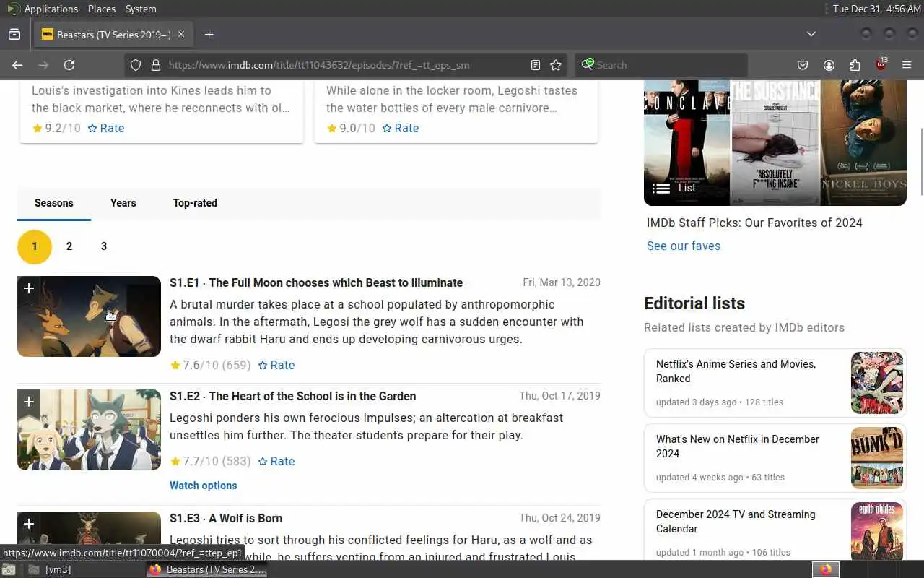The image size is (924, 578).
Task: Rate episode S1.E1
Action: pyautogui.click(x=276, y=365)
